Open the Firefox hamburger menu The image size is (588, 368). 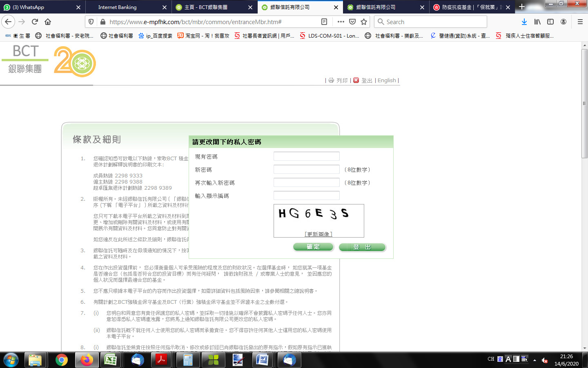coord(580,22)
